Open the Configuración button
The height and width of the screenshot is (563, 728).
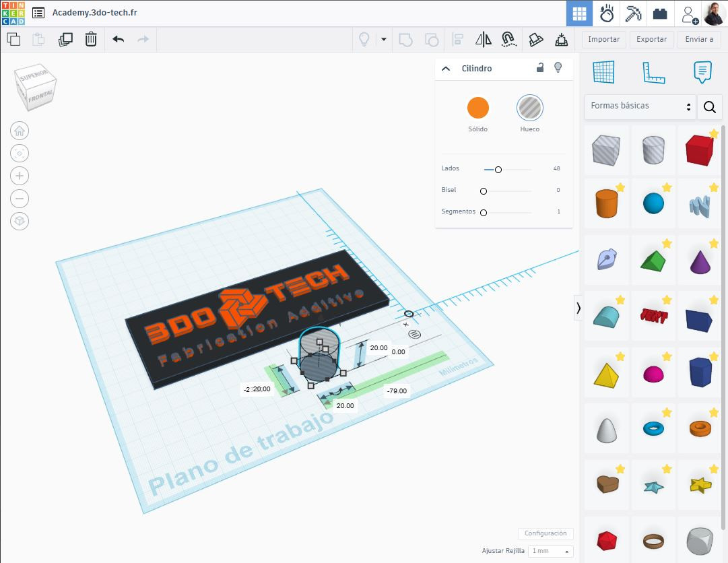point(545,534)
